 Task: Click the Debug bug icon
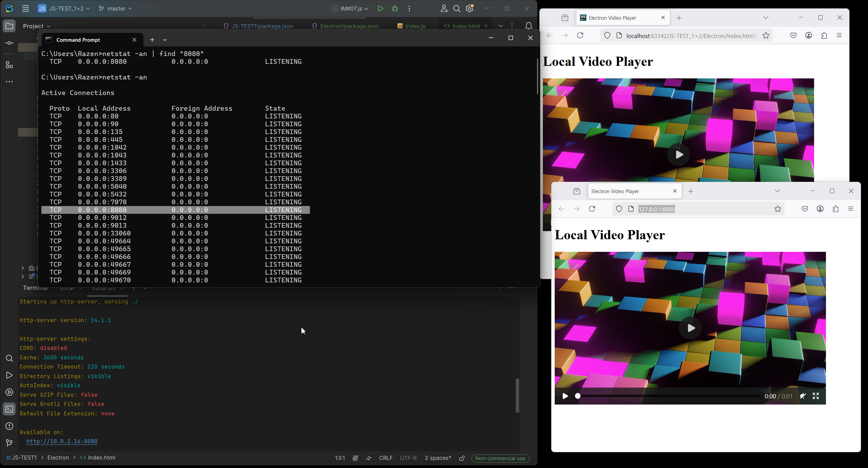click(395, 8)
